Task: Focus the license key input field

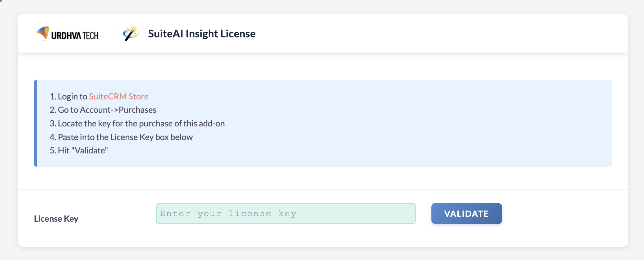Action: [286, 214]
